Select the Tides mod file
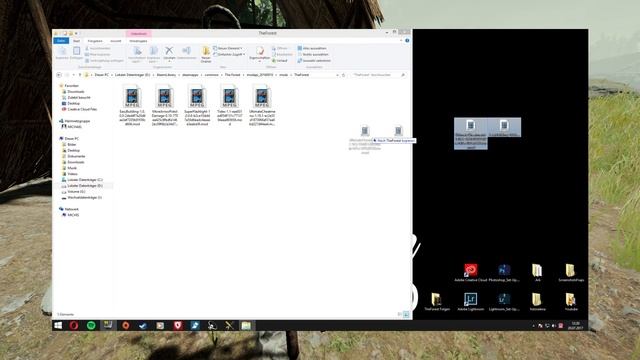 229,105
